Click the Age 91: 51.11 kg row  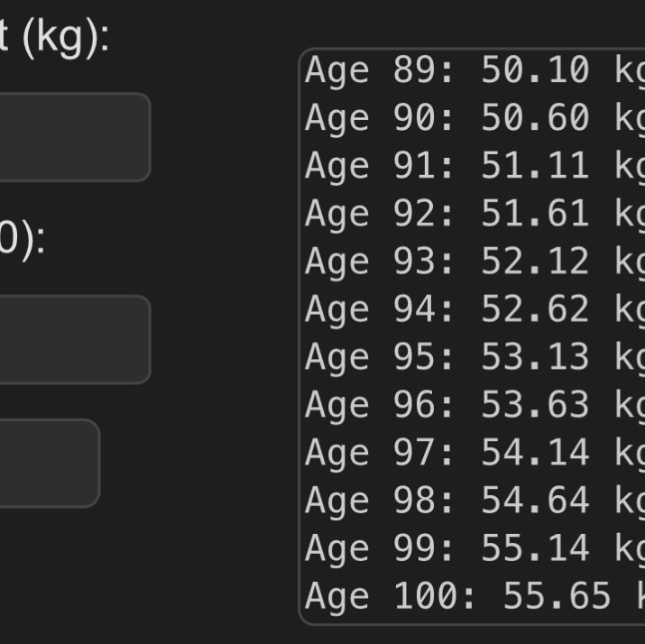tap(474, 166)
